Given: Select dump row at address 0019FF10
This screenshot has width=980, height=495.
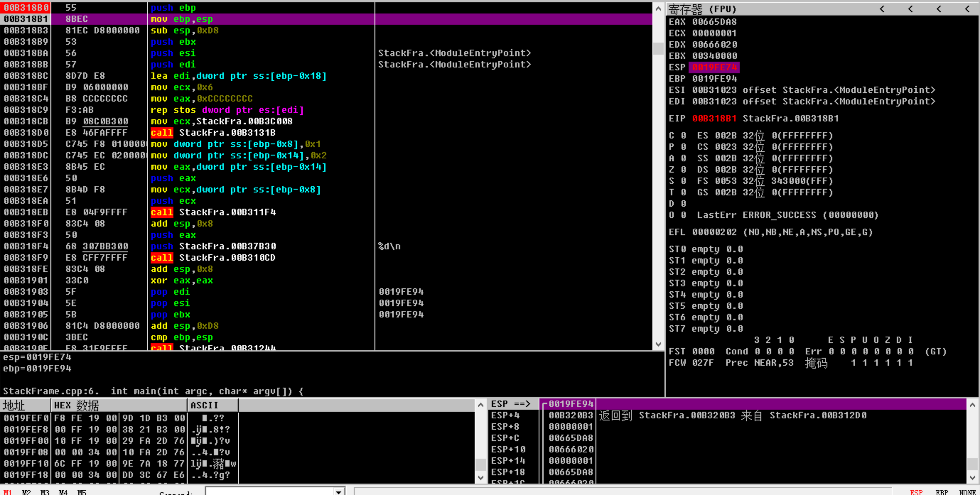Looking at the screenshot, I should (x=119, y=464).
